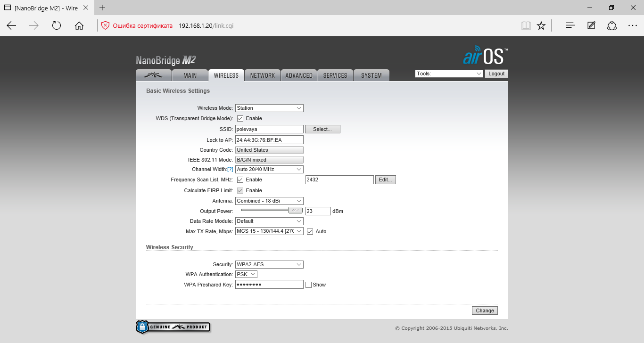Screen dimensions: 644x343
Task: Open the ADVANCED tab
Action: 299,75
